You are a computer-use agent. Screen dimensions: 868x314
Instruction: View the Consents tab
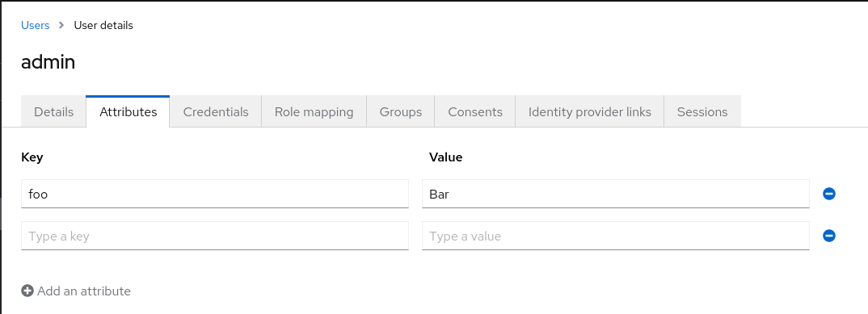click(475, 111)
